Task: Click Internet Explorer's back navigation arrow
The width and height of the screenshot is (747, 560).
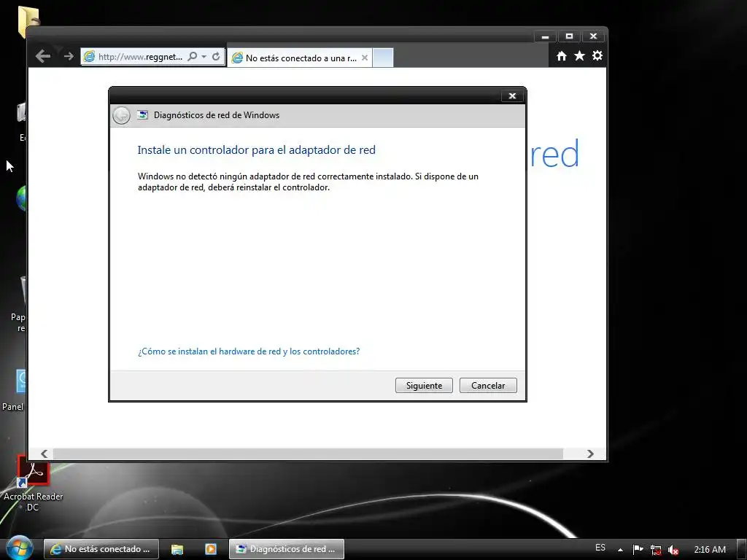Action: click(43, 57)
